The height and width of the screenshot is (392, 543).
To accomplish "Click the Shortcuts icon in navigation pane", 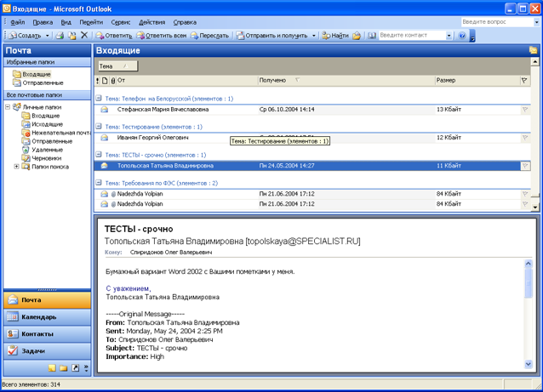I will click(75, 368).
